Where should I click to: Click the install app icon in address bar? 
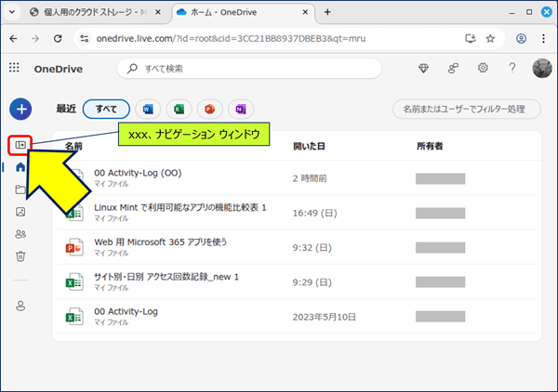pos(471,38)
